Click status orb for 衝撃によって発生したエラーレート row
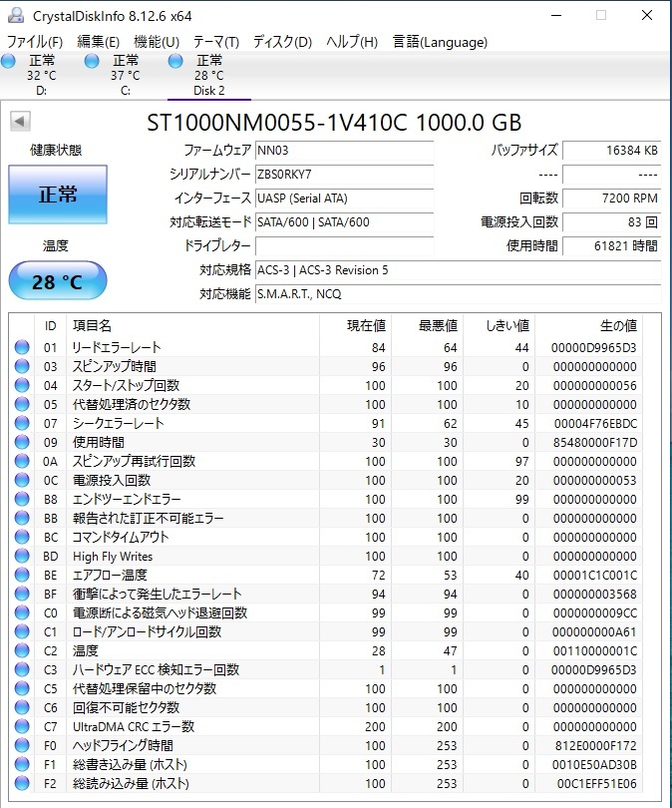The height and width of the screenshot is (808, 672). (22, 594)
